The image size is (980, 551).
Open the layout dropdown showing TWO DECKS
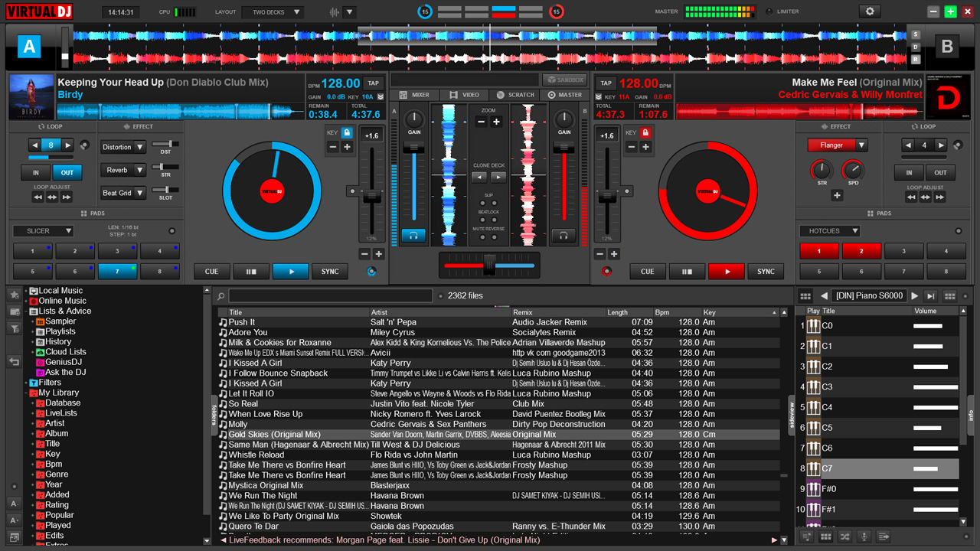[273, 12]
